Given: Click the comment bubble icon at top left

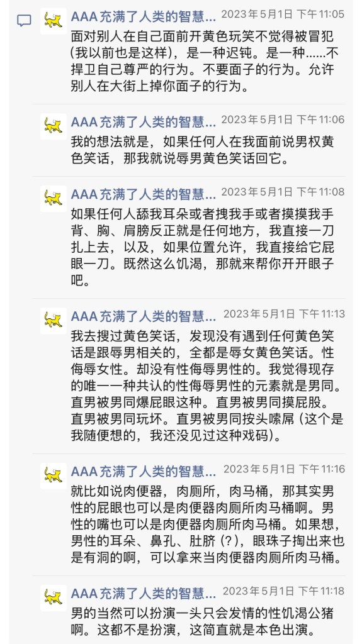Looking at the screenshot, I should pos(25,20).
